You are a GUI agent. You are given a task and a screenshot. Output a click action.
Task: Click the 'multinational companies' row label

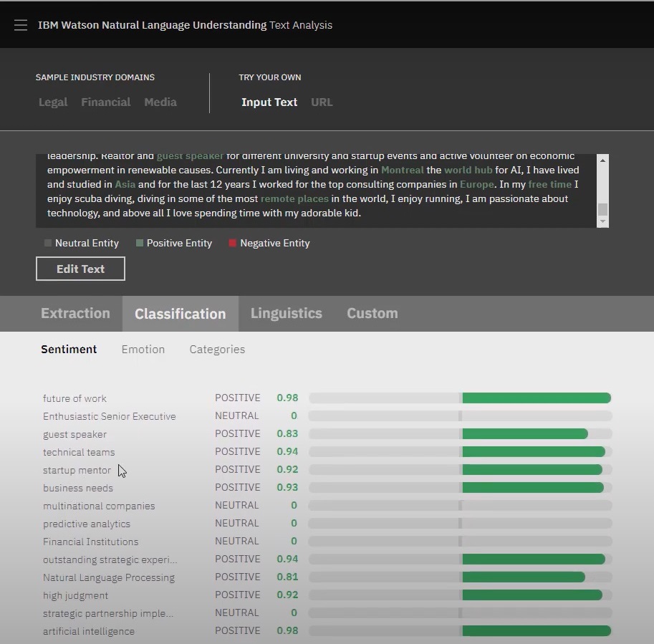[x=99, y=506]
